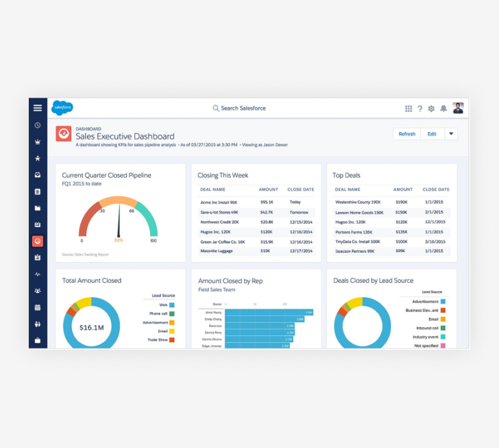This screenshot has width=499, height=448.
Task: Open the two-people sidebar icon
Action: pos(38,324)
